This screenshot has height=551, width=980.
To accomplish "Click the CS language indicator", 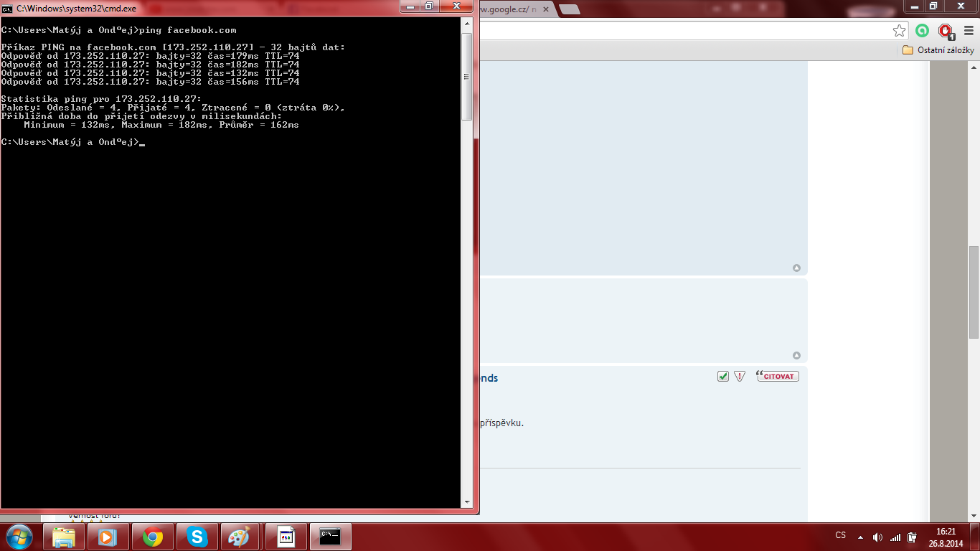I will (840, 536).
